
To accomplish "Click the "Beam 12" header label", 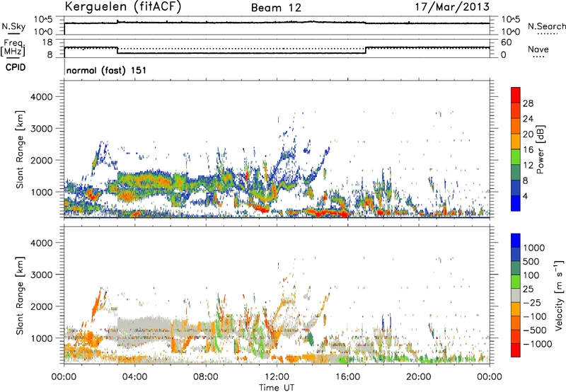I will click(276, 8).
